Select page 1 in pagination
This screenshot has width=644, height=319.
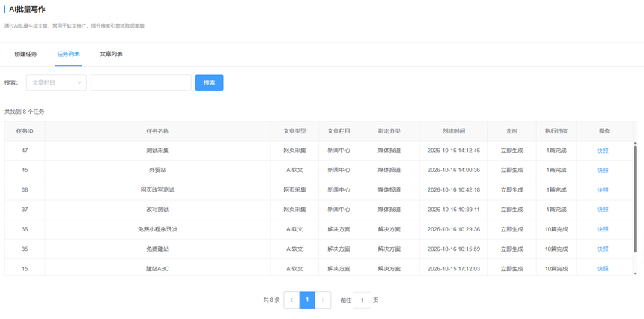point(307,300)
